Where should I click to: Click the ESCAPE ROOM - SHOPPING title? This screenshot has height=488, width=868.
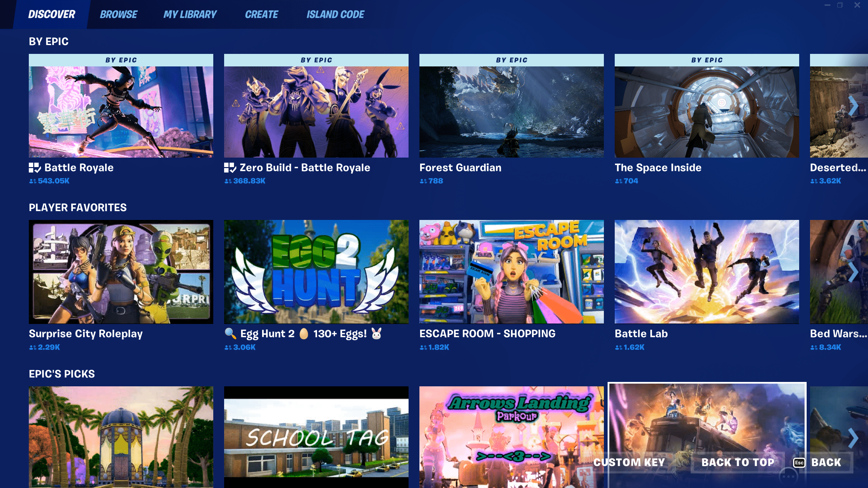tap(488, 334)
